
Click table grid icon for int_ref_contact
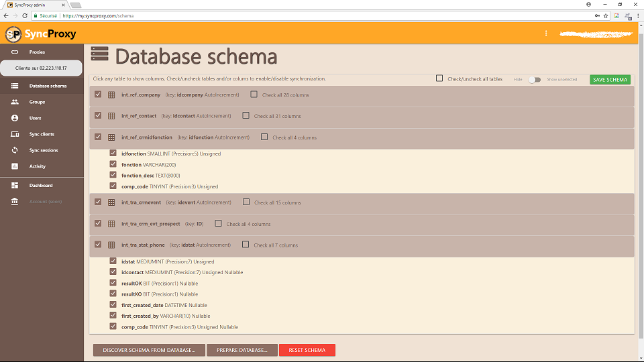coord(111,116)
